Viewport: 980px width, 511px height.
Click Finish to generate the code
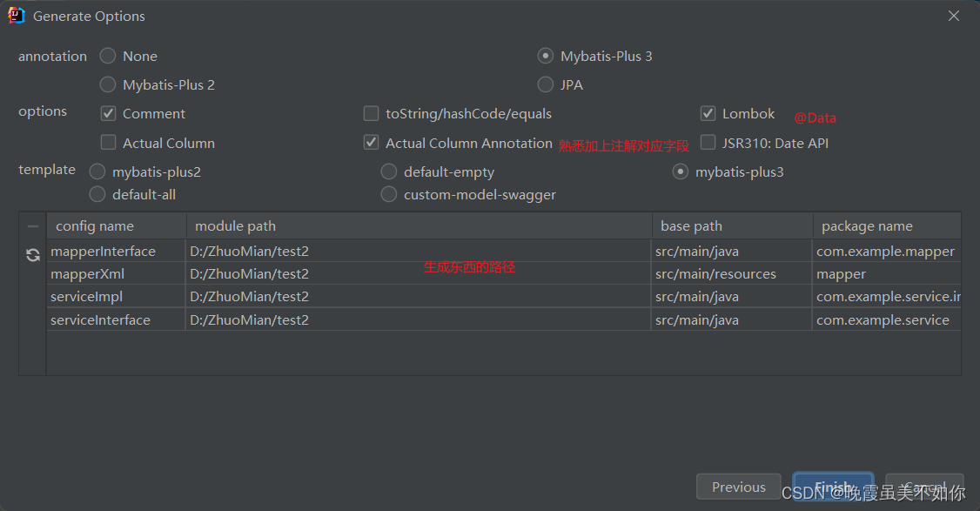click(x=832, y=487)
